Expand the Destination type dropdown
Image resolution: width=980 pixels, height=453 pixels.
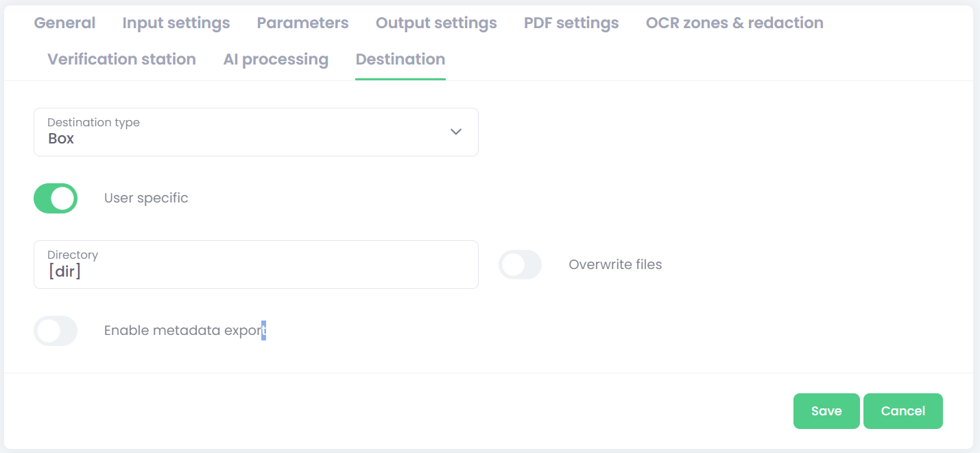[255, 132]
